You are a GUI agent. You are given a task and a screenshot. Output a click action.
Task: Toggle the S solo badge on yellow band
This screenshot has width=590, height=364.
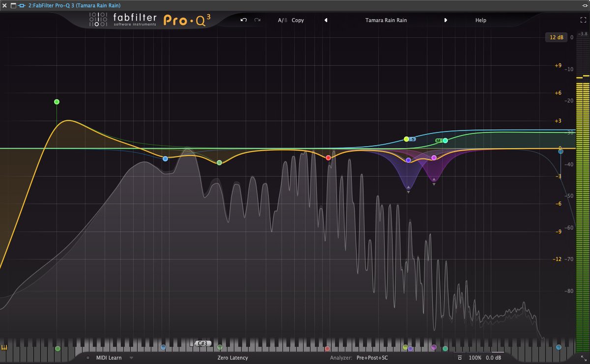coord(412,139)
